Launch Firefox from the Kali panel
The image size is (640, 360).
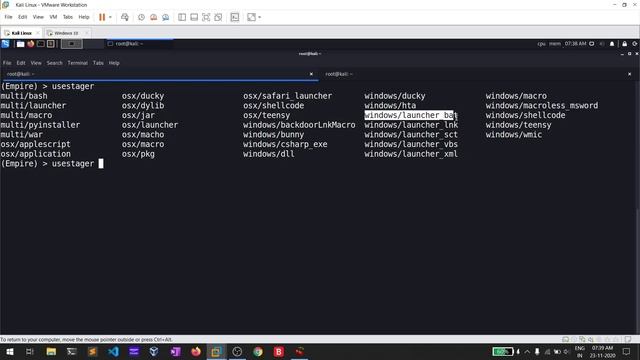31,44
